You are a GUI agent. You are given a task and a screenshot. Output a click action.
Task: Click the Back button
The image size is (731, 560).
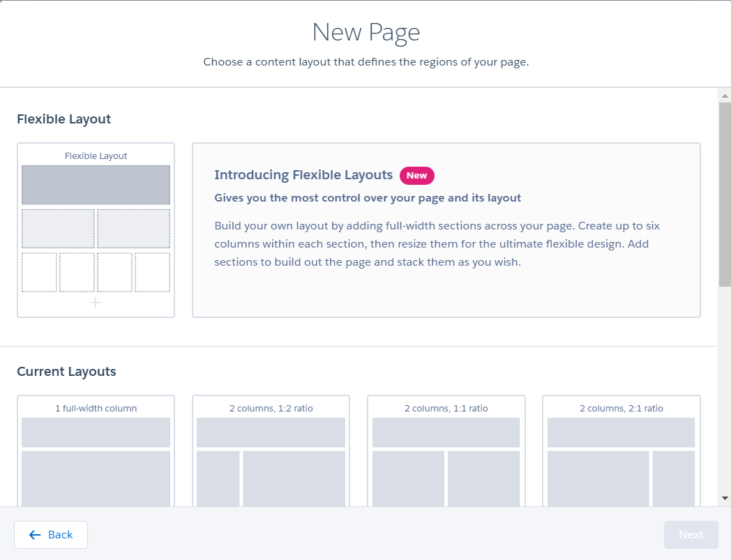click(50, 534)
